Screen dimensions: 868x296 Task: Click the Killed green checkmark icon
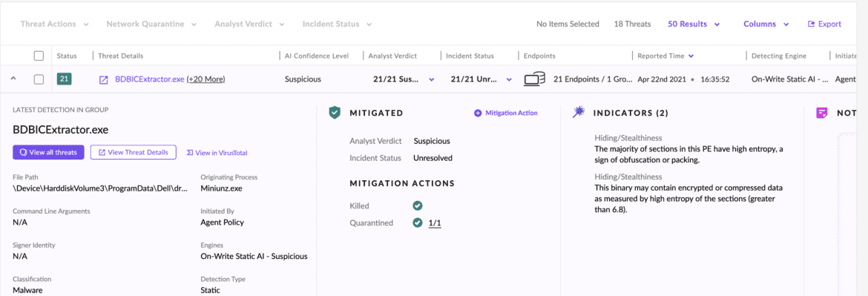418,205
